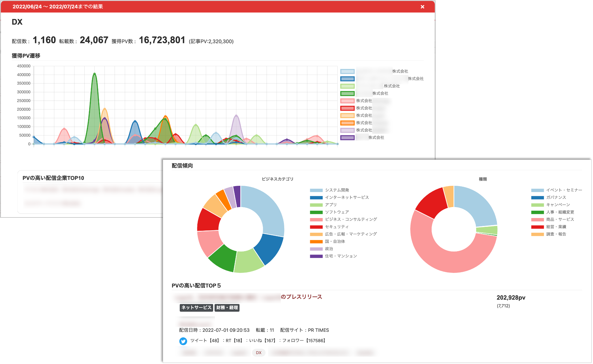The height and width of the screenshot is (364, 593).
Task: Close the 2022/06/24 results modal
Action: point(423,7)
